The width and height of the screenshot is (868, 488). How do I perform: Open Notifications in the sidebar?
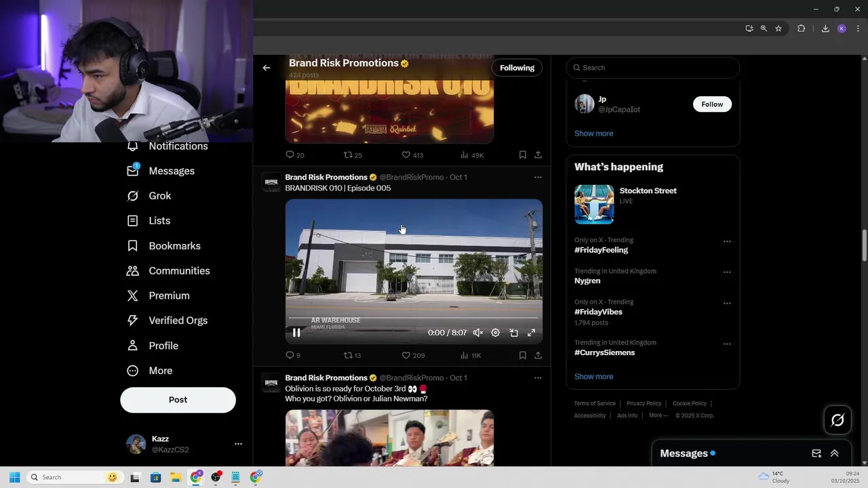tap(167, 146)
